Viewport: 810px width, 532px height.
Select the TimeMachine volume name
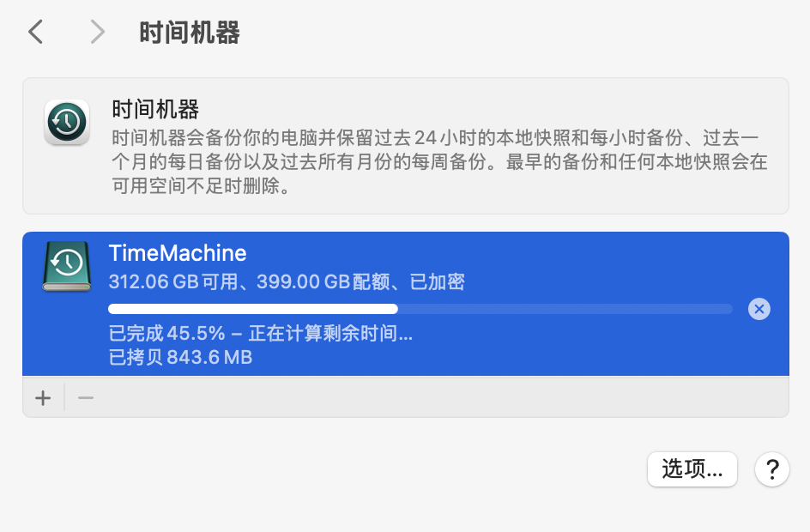177,253
